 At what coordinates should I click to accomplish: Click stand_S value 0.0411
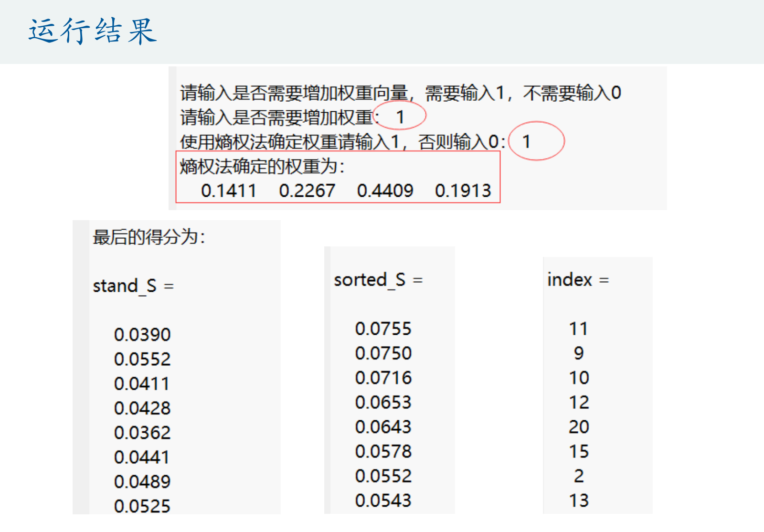[142, 384]
